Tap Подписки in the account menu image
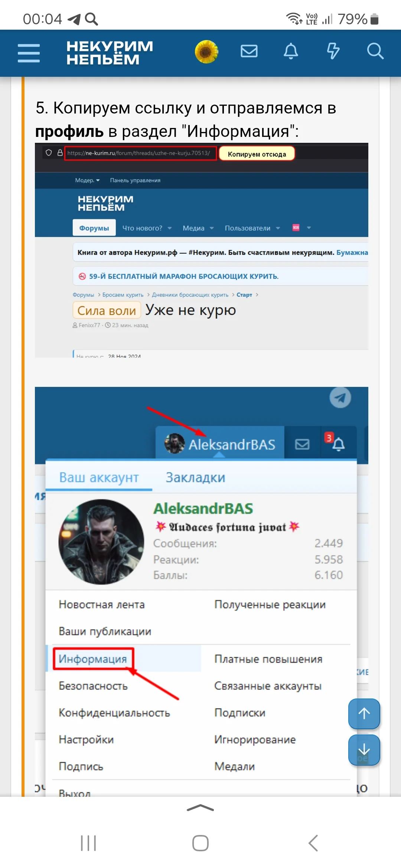Image resolution: width=401 pixels, height=868 pixels. pyautogui.click(x=240, y=713)
